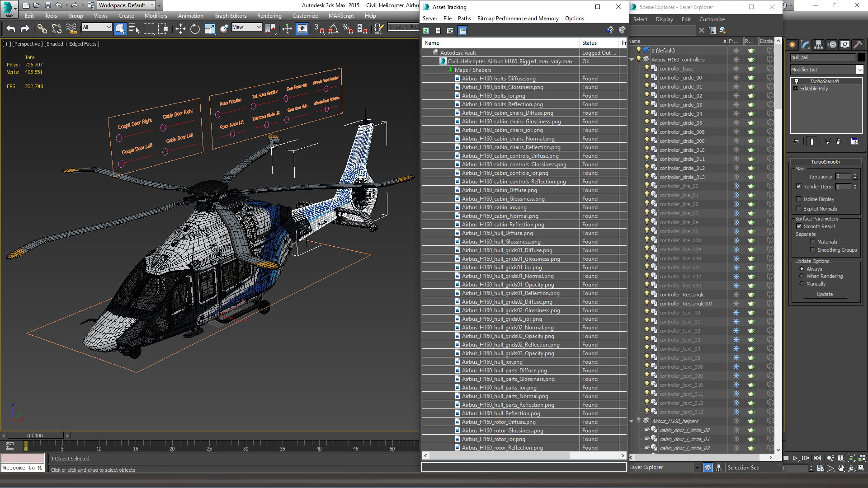Open Paths menu in Asset Tracking

[464, 19]
